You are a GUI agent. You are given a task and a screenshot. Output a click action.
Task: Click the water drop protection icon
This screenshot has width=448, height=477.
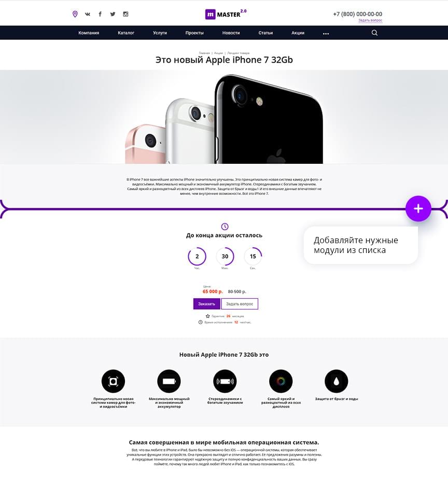point(337,381)
